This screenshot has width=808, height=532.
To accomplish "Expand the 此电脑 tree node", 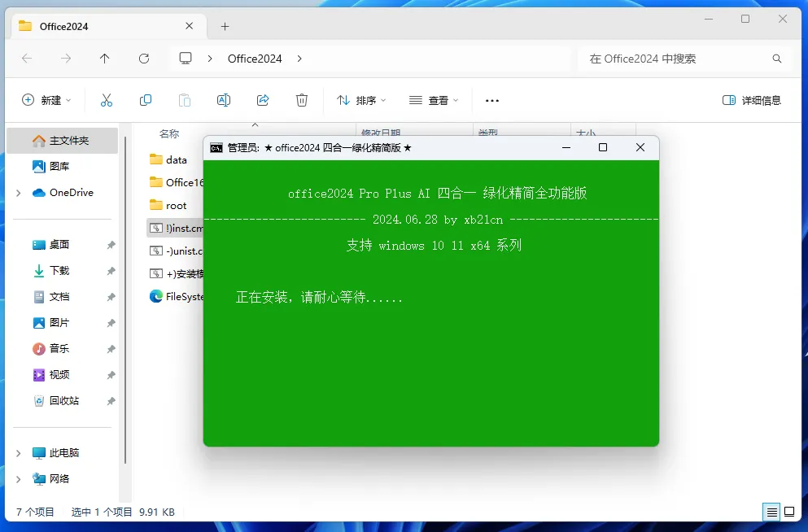I will click(19, 453).
